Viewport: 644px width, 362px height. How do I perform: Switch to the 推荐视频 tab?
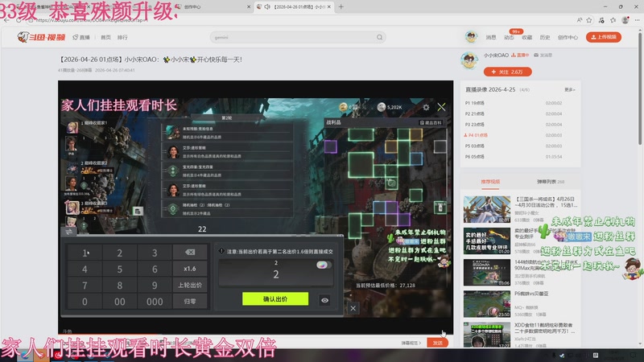point(490,182)
